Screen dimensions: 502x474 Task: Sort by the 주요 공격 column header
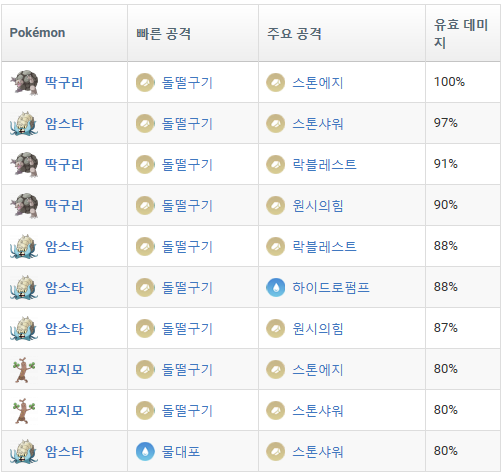[294, 33]
